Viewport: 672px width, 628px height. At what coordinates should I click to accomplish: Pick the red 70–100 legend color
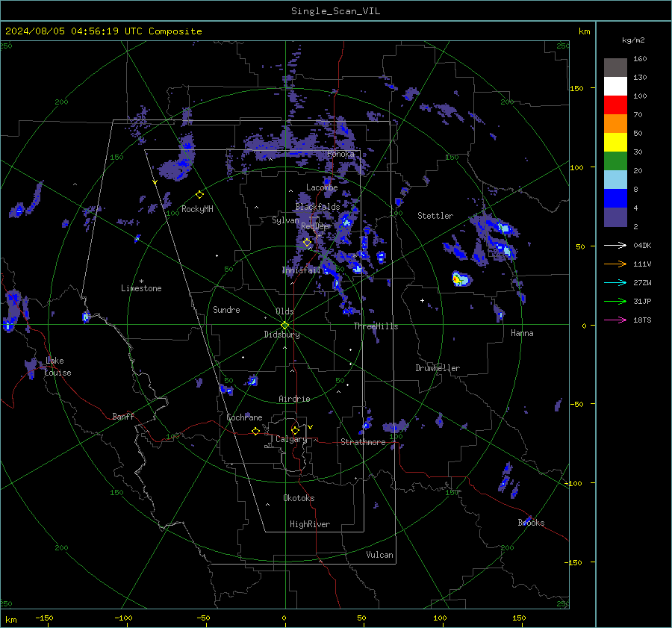point(615,105)
